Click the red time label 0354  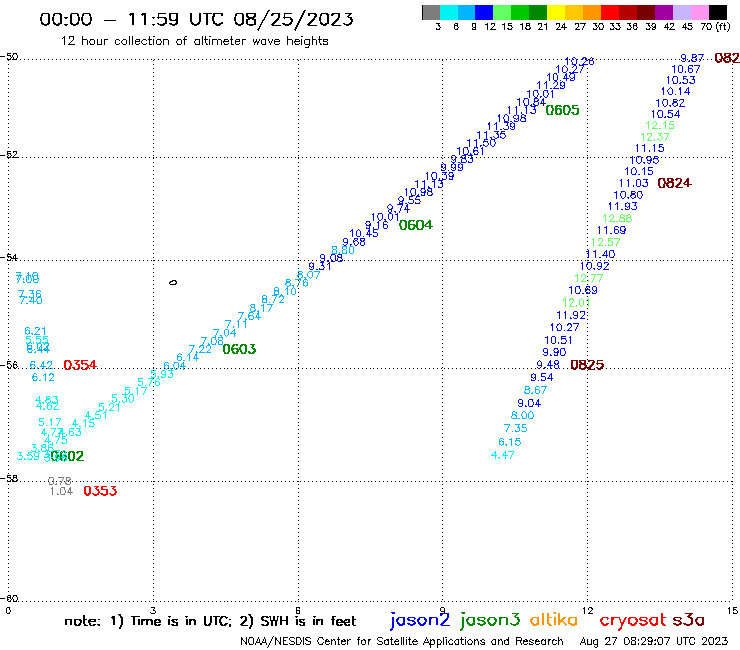click(79, 365)
